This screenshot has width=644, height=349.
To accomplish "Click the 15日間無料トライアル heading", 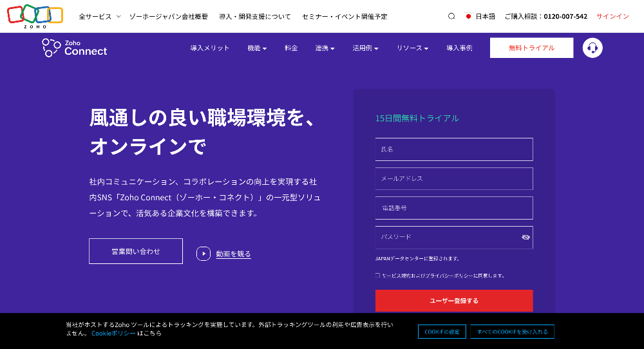I will [x=417, y=118].
